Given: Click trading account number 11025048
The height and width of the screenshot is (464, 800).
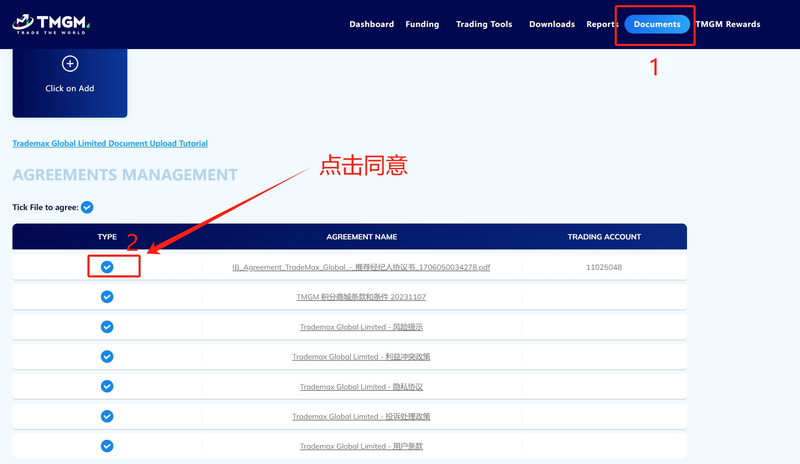Looking at the screenshot, I should click(x=604, y=267).
